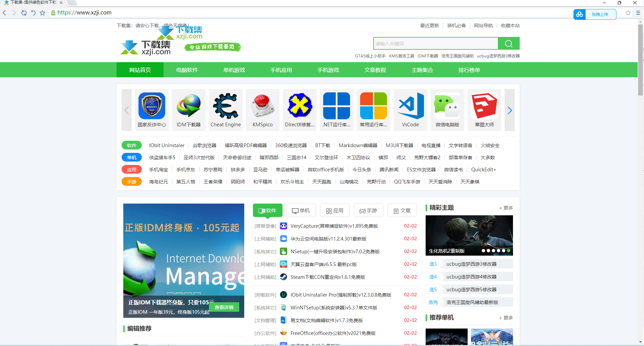The image size is (644, 346).
Task: Open the 草图大师 icon
Action: click(x=484, y=106)
